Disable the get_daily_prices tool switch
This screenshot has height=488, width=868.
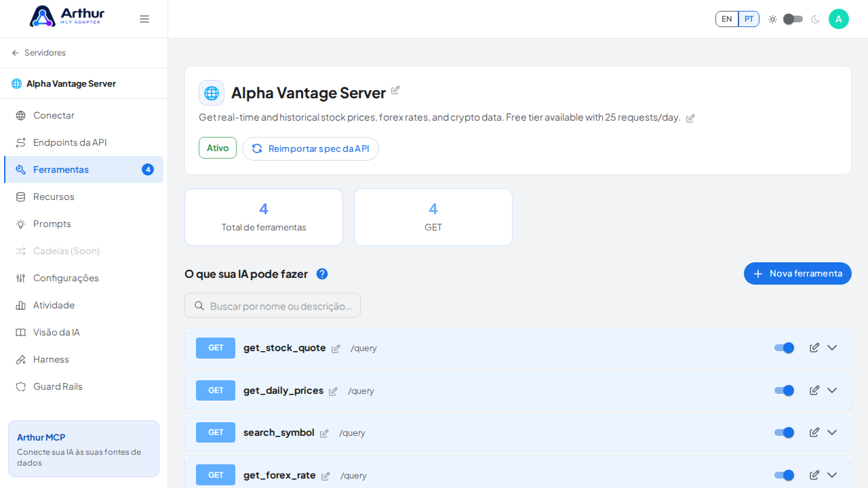tap(785, 390)
